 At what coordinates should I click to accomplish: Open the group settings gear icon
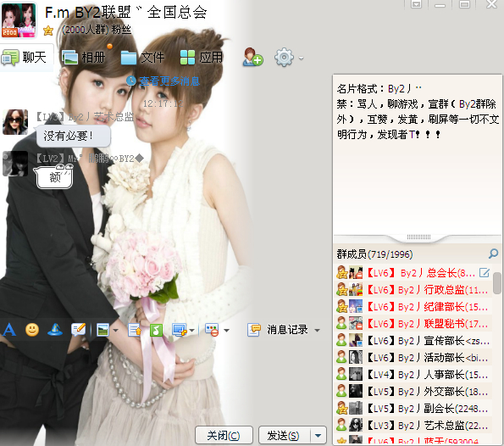point(284,58)
